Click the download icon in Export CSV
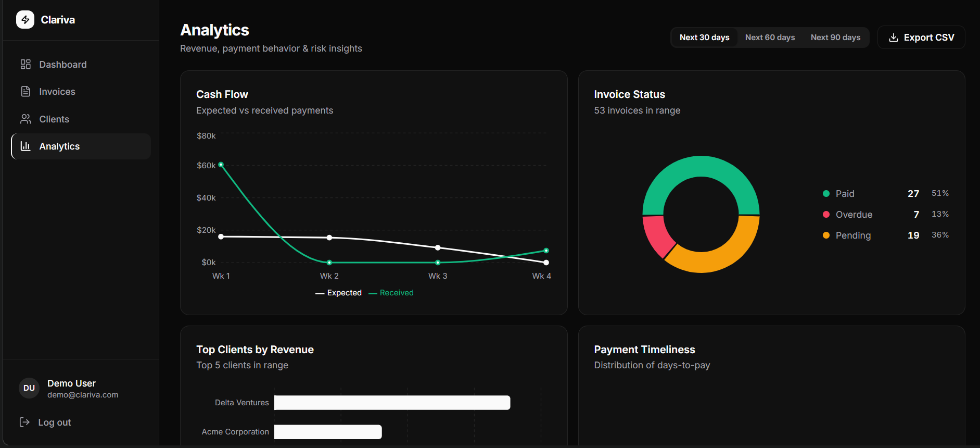Viewport: 980px width, 448px height. [894, 38]
